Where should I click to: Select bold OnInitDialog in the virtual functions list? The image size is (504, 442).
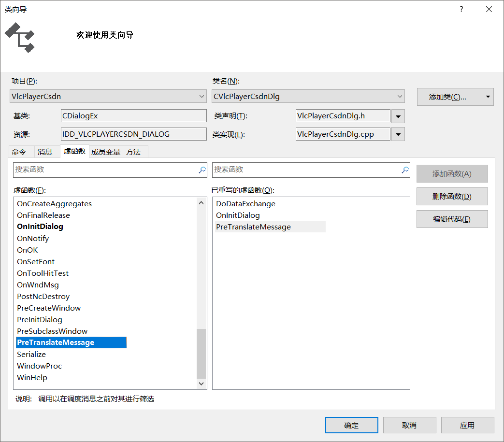tap(40, 227)
